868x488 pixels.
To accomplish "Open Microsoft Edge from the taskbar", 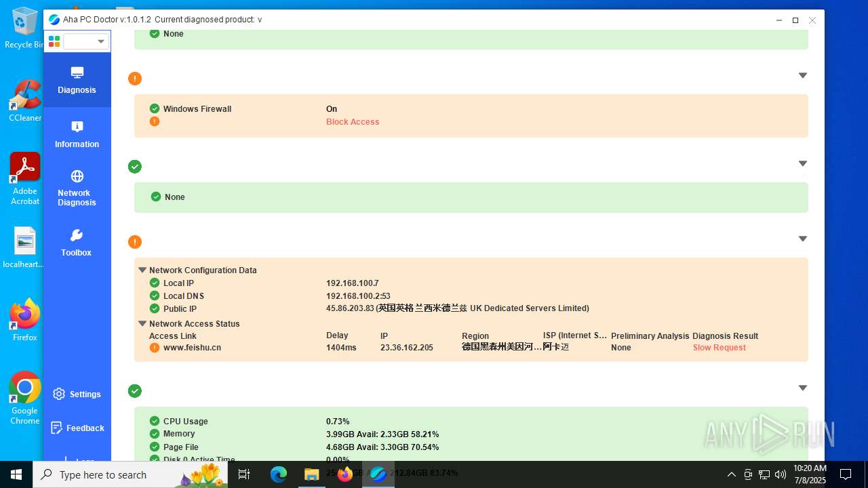I will click(x=279, y=474).
